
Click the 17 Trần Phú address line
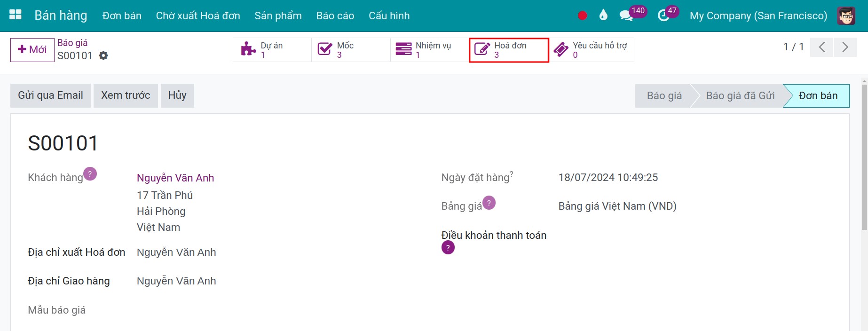(165, 195)
